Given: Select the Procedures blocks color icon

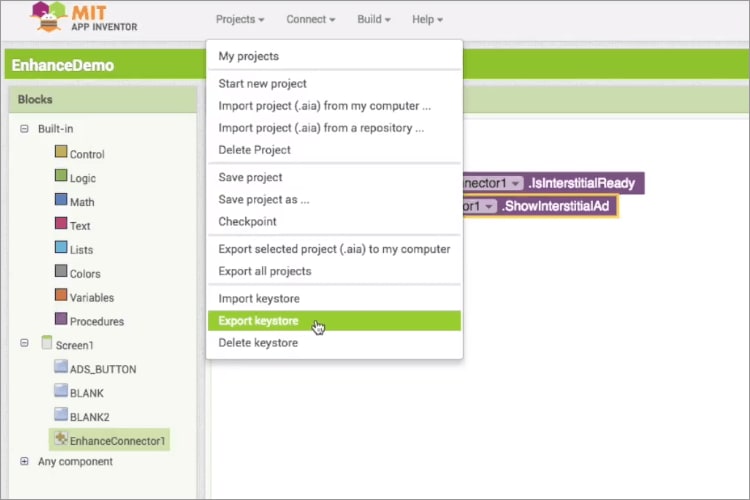Looking at the screenshot, I should (x=61, y=319).
